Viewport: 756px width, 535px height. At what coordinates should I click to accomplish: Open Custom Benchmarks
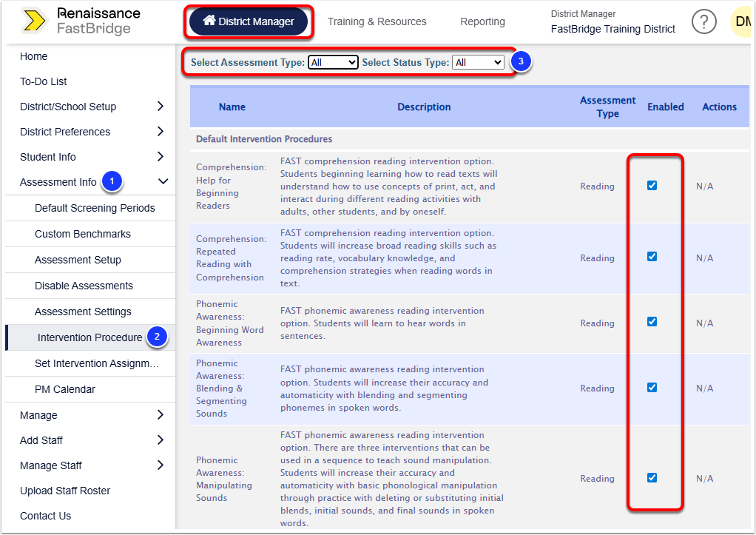(82, 234)
